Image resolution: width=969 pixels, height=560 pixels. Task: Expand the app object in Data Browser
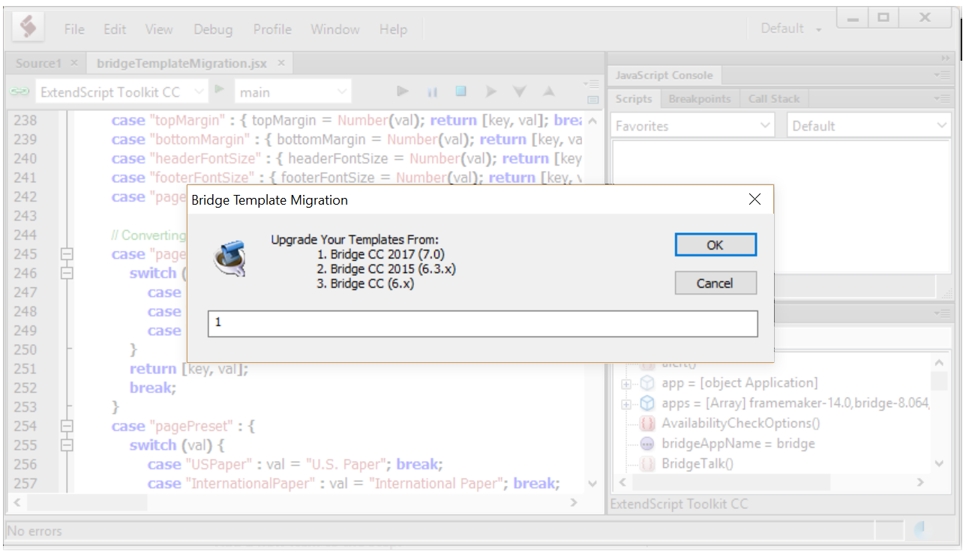tap(626, 383)
